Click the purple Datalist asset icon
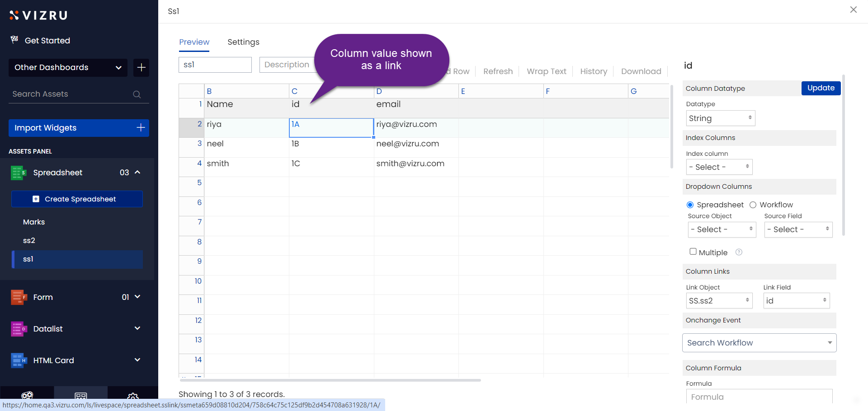 pos(18,329)
